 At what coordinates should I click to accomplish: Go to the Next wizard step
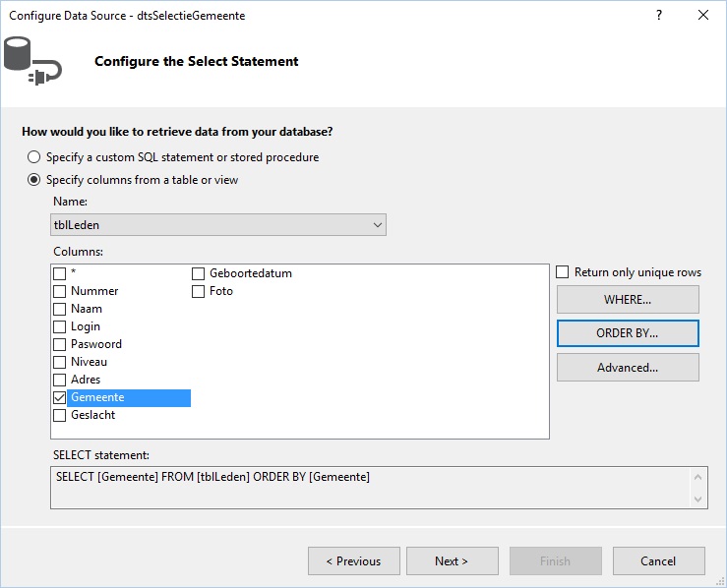(453, 561)
